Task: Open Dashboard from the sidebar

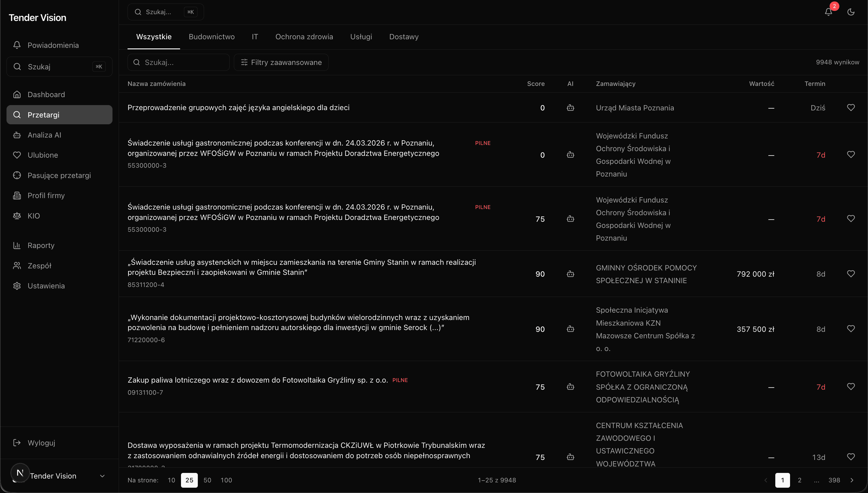Action: (46, 94)
